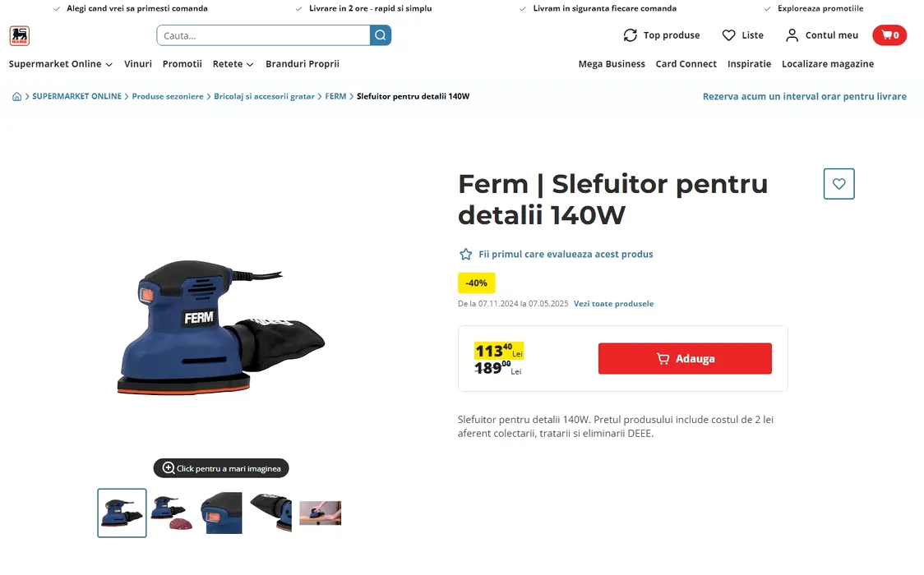Open the shopping cart icon

point(889,35)
